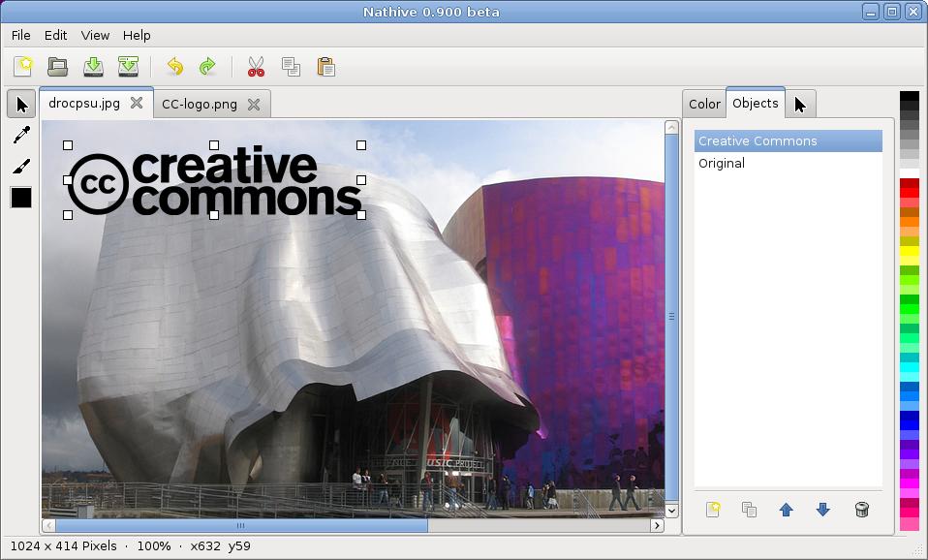This screenshot has width=928, height=560.
Task: Open the Edit menu
Action: click(55, 36)
